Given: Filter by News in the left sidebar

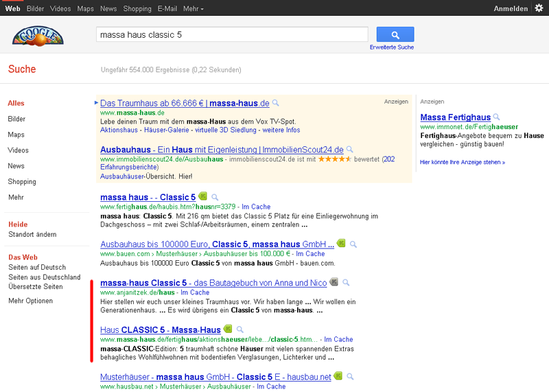Looking at the screenshot, I should pos(16,165).
